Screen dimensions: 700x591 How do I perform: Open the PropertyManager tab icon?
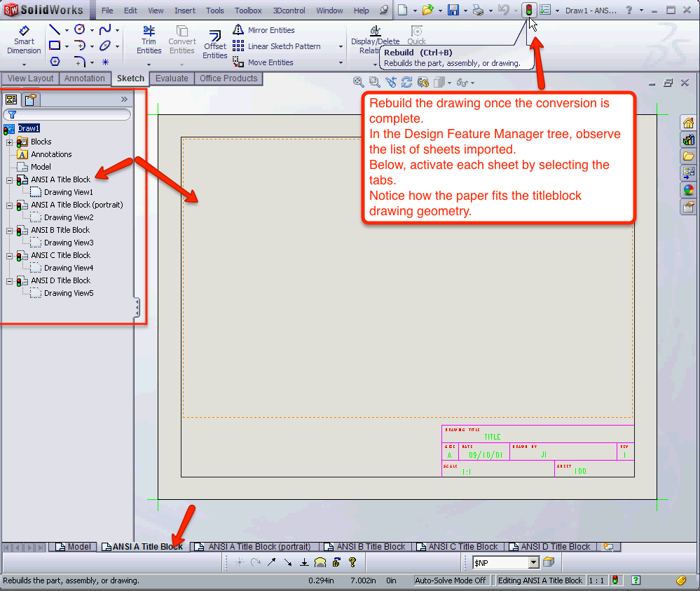pyautogui.click(x=30, y=99)
